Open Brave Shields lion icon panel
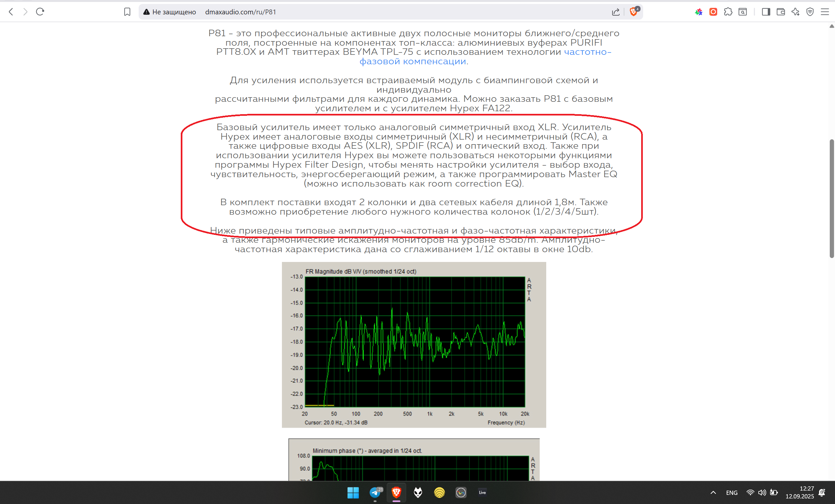 pyautogui.click(x=633, y=12)
